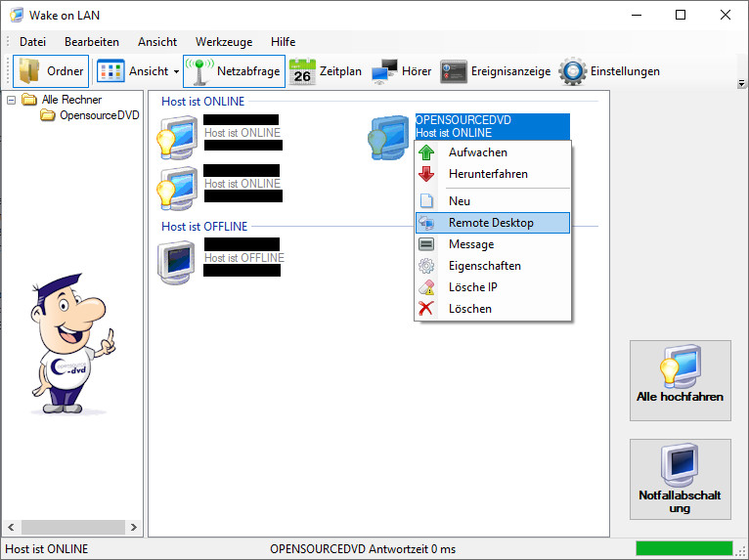Screen dimensions: 749x560
Task: Click the green progress bar in status bar
Action: pyautogui.click(x=683, y=548)
